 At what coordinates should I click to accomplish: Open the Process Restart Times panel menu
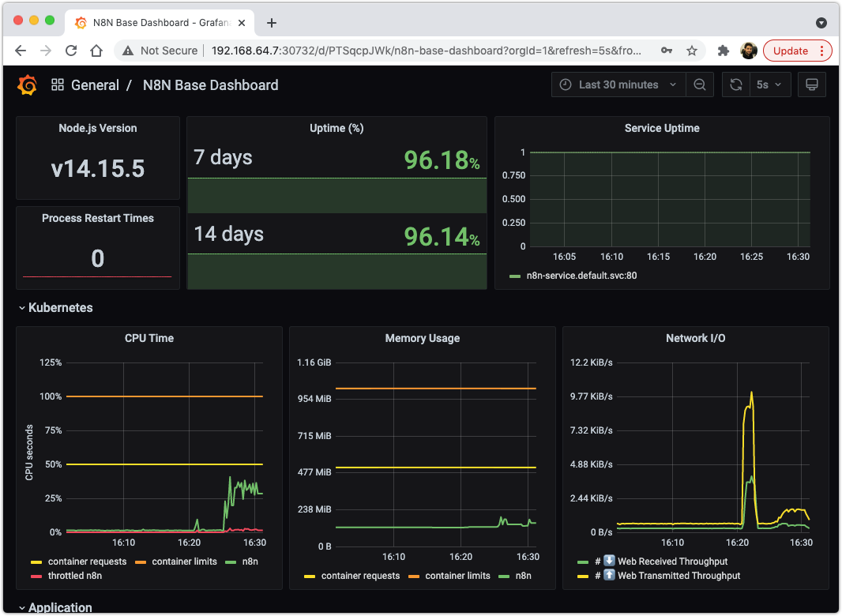coord(98,218)
